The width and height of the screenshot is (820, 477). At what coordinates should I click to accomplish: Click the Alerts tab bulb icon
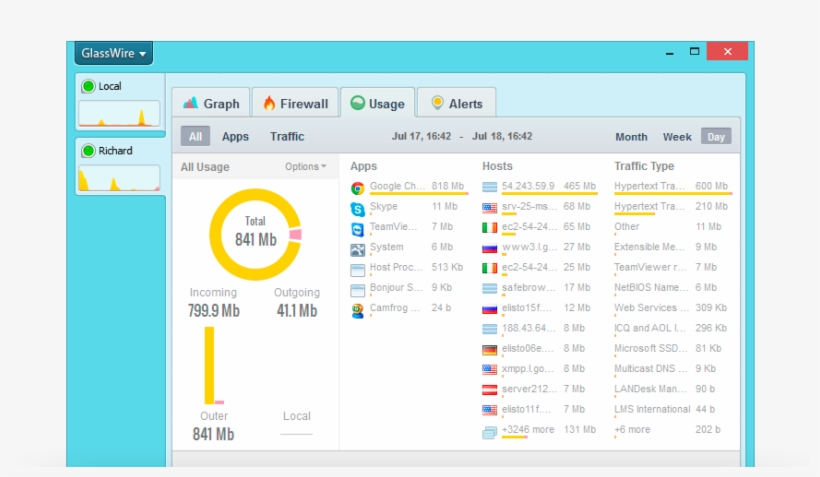tap(437, 103)
